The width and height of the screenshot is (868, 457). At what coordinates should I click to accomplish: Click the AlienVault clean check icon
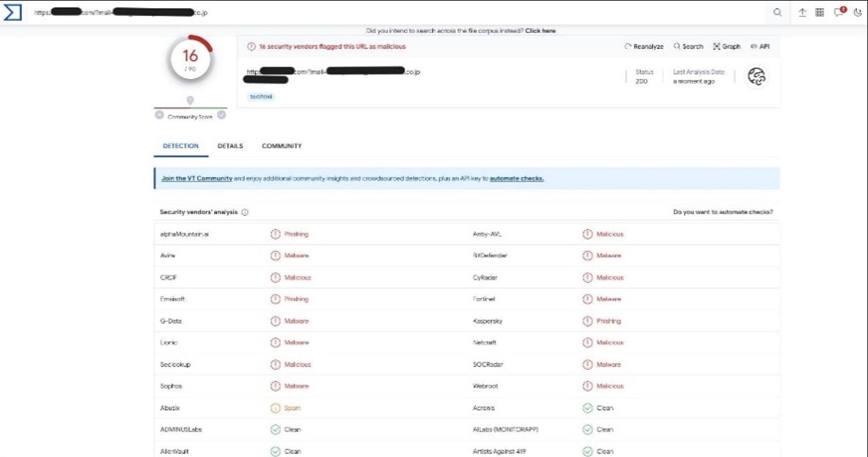[x=275, y=451]
